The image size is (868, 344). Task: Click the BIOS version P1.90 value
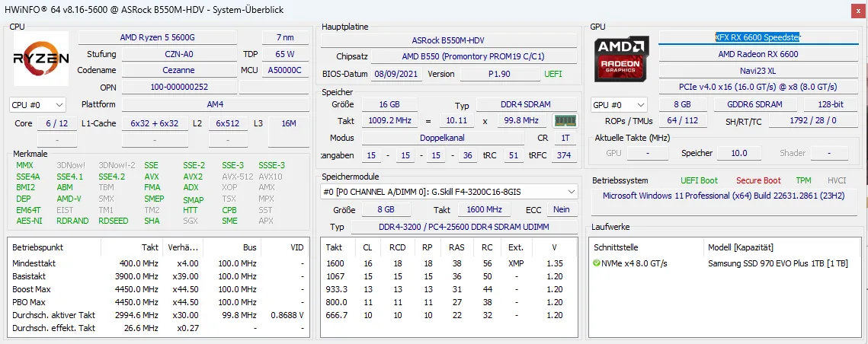tap(500, 74)
